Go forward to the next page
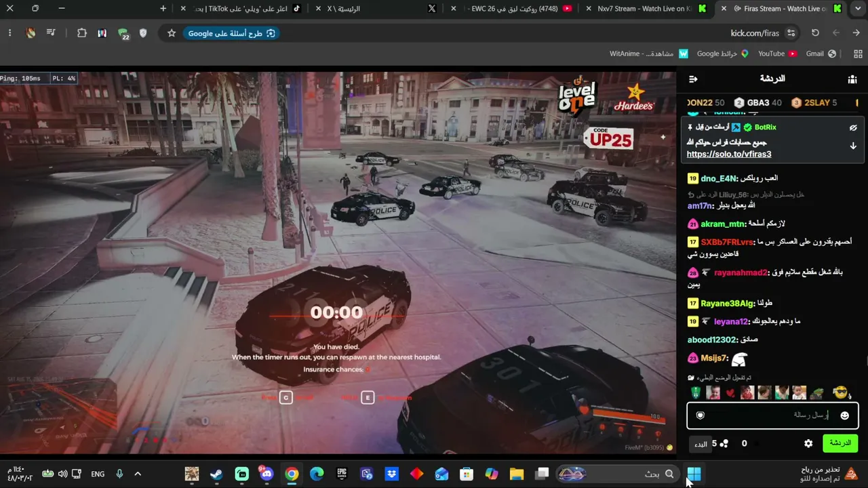The image size is (868, 488). [836, 33]
